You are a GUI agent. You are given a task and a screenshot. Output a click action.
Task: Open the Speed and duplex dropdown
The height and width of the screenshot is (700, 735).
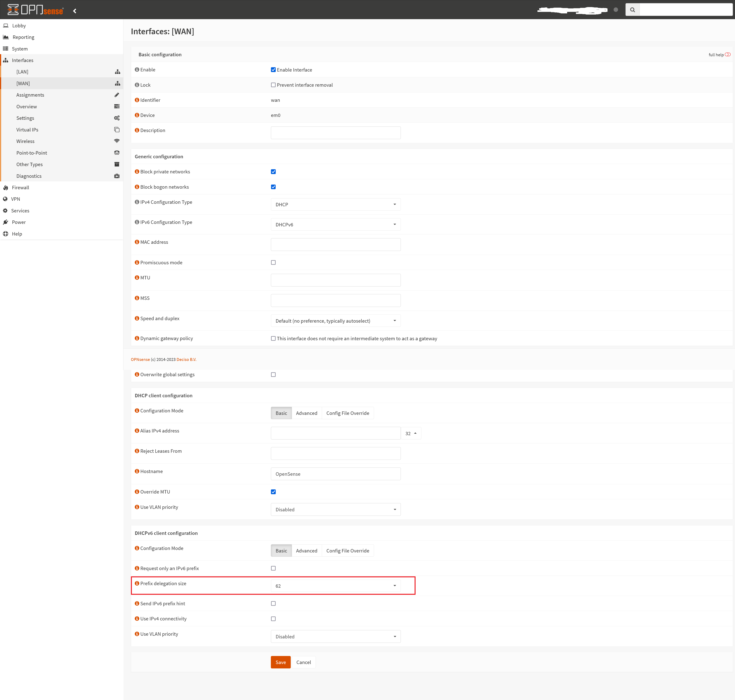pos(336,321)
